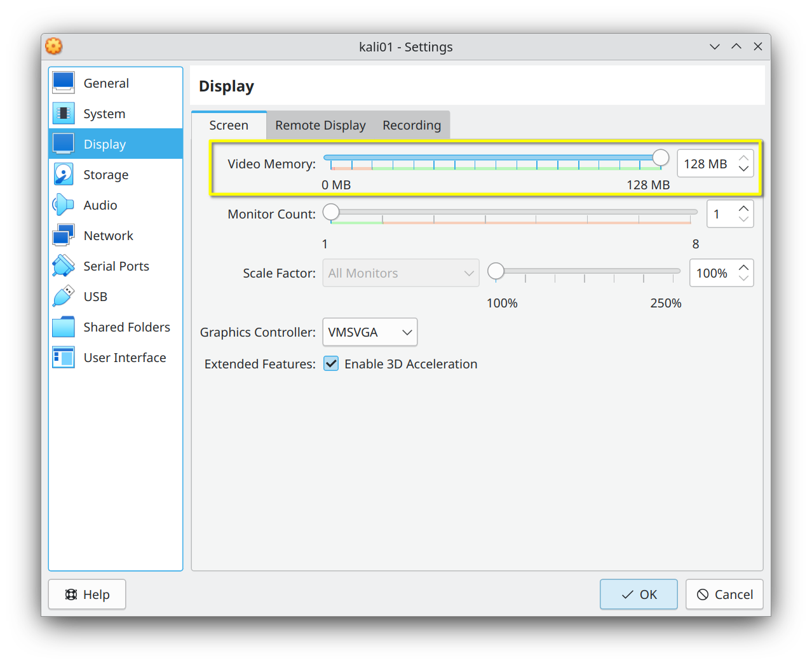812x665 pixels.
Task: Confirm settings with the OK button
Action: [x=639, y=594]
